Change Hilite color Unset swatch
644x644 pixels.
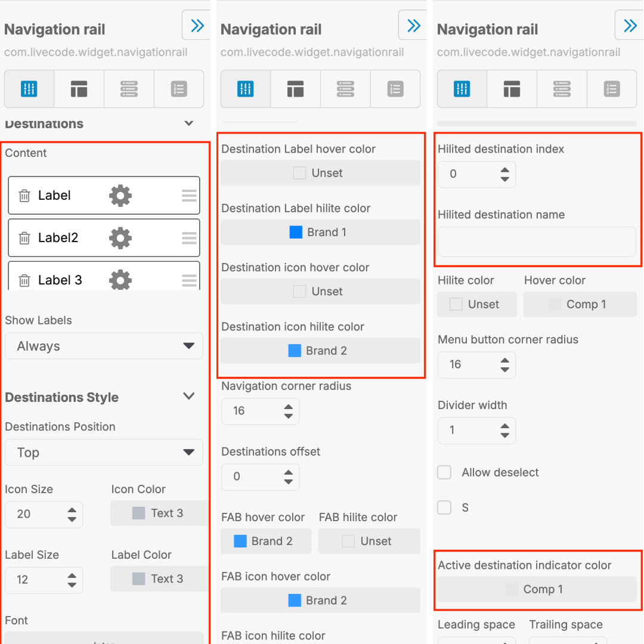pyautogui.click(x=477, y=304)
